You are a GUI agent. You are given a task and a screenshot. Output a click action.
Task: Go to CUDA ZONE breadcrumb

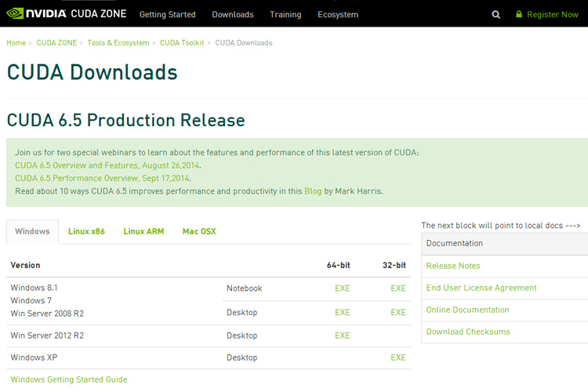pyautogui.click(x=56, y=43)
